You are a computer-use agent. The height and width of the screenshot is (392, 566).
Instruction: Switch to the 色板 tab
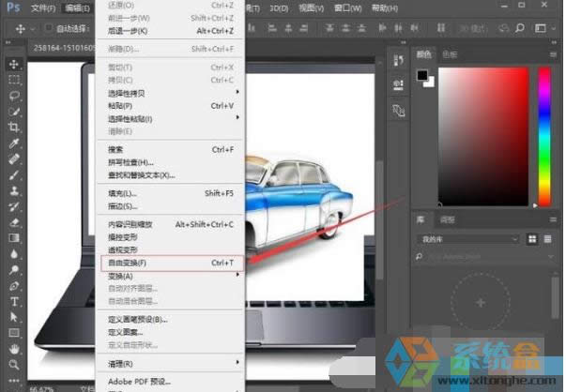click(451, 53)
